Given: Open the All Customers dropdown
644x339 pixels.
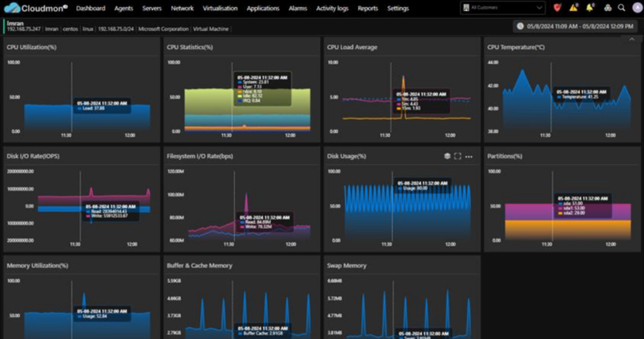Looking at the screenshot, I should (503, 7).
